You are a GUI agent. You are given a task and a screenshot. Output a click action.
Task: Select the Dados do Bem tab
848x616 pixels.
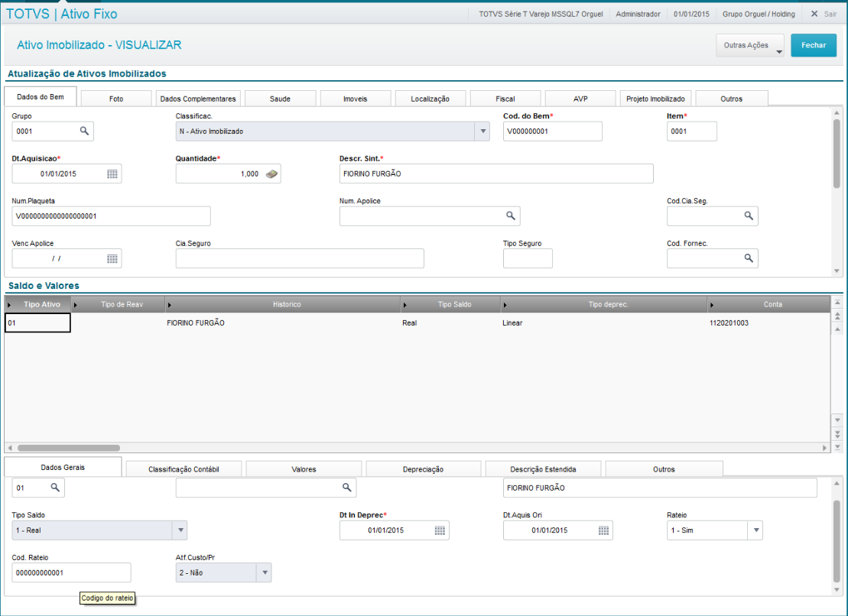pyautogui.click(x=40, y=97)
